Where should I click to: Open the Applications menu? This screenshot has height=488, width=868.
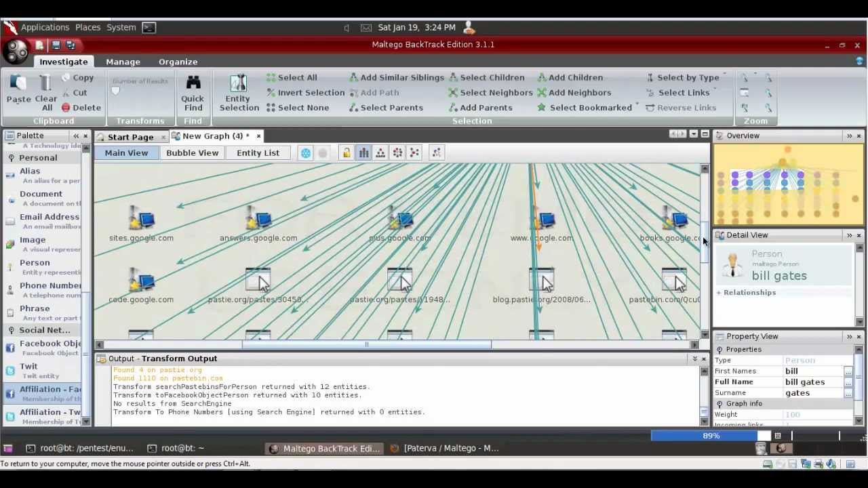tap(45, 28)
